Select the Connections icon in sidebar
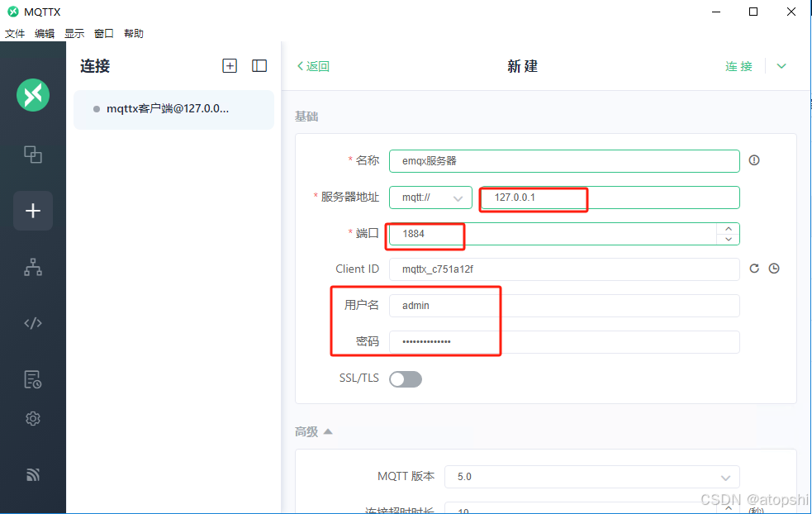This screenshot has width=812, height=514. (x=33, y=155)
